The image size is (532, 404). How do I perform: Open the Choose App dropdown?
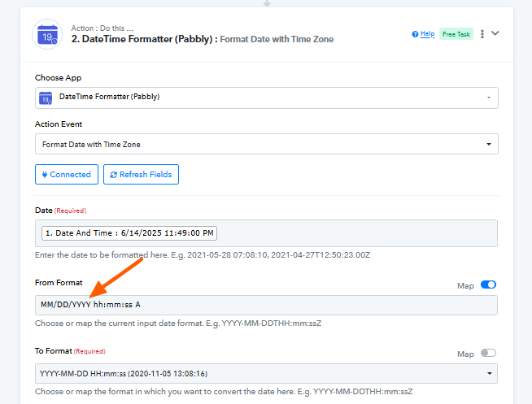coord(266,98)
